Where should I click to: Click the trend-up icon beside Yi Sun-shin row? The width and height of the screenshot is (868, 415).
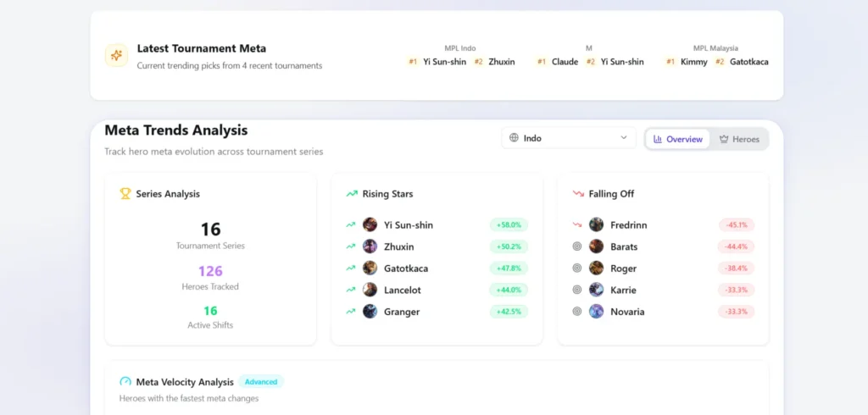(x=350, y=224)
